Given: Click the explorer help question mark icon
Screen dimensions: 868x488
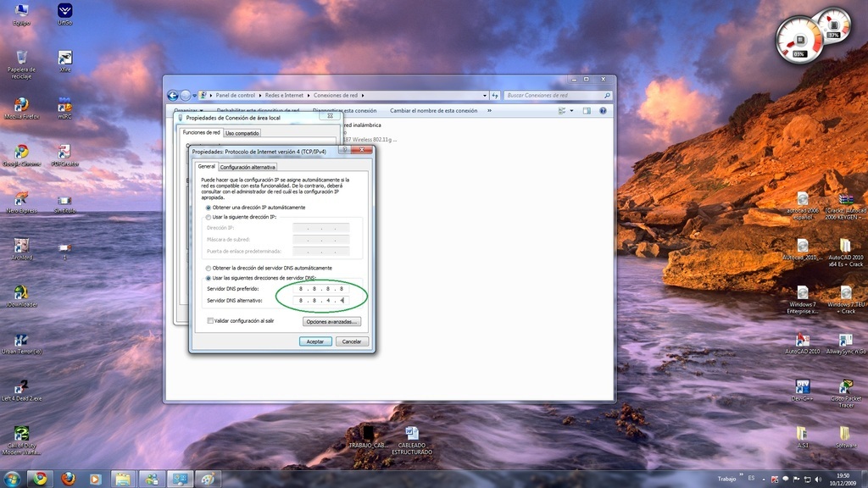Looking at the screenshot, I should (x=603, y=111).
